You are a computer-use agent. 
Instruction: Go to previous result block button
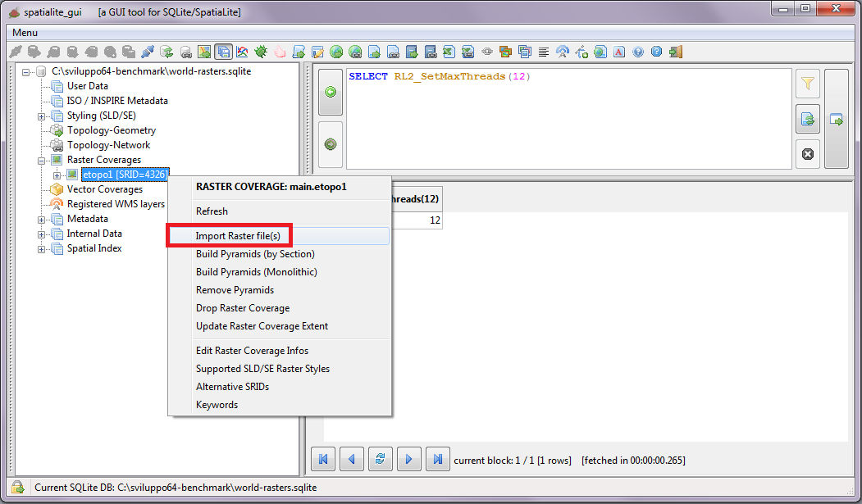[352, 459]
